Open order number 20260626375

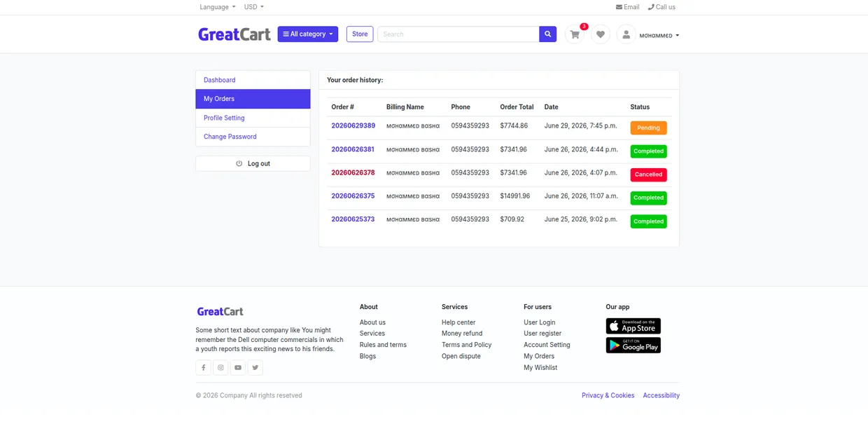click(353, 196)
